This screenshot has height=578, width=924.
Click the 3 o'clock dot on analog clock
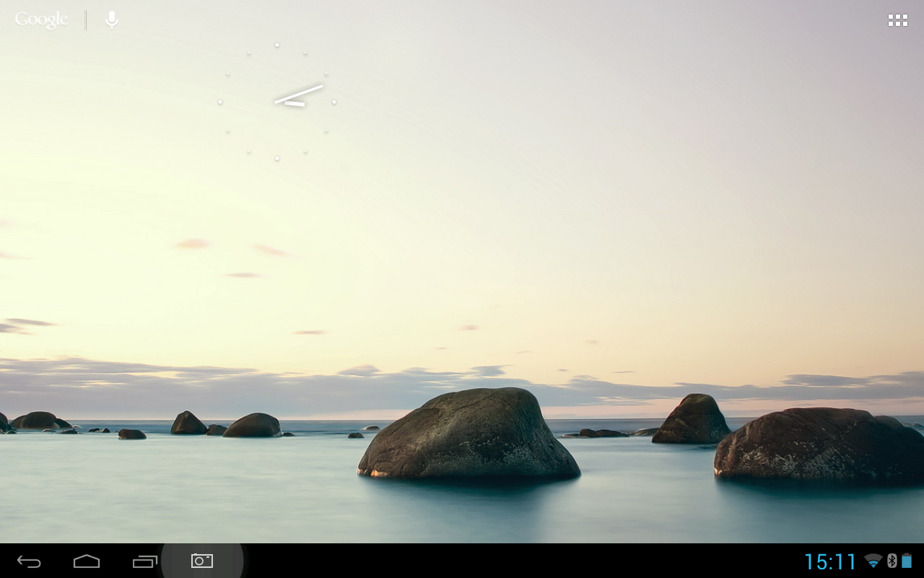pyautogui.click(x=334, y=102)
